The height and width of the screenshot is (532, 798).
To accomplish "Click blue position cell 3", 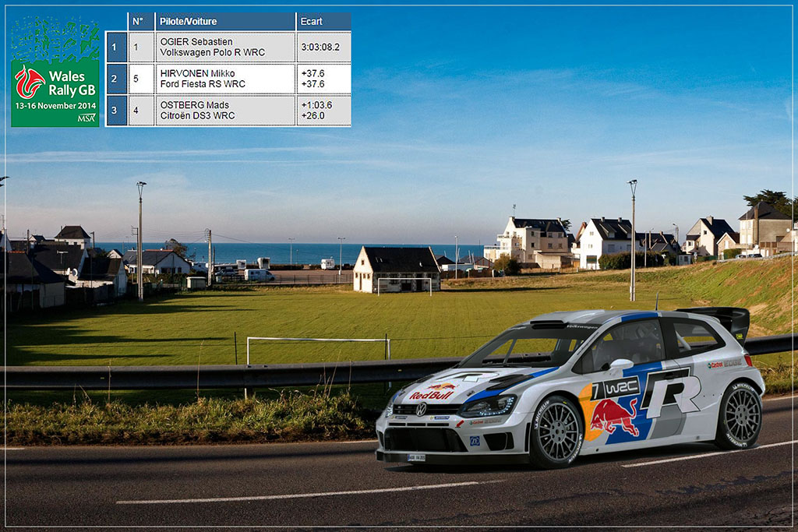I will (115, 111).
